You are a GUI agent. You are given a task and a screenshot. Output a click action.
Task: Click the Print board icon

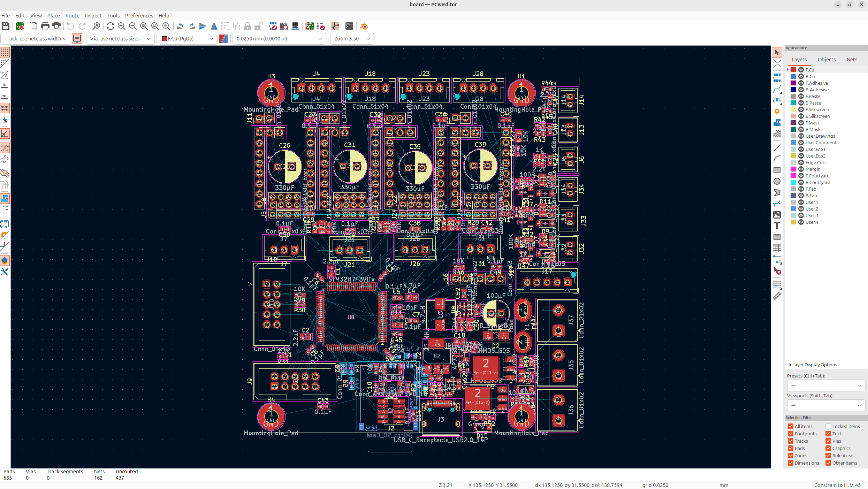(x=45, y=26)
